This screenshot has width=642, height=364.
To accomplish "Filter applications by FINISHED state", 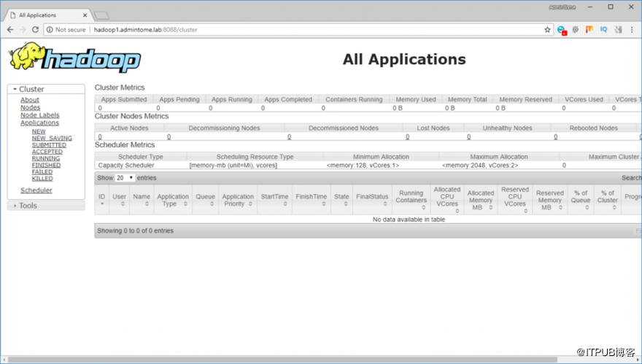I will pos(46,165).
